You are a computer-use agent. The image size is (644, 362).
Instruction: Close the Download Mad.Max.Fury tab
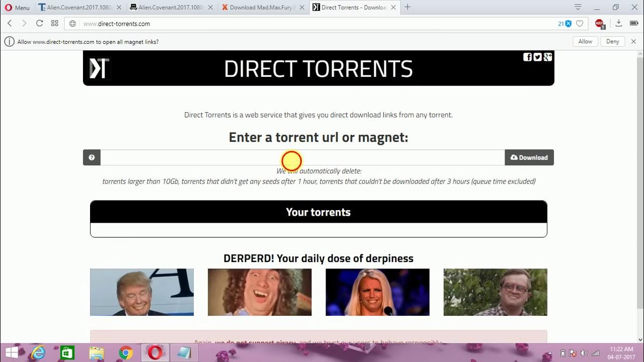point(301,8)
